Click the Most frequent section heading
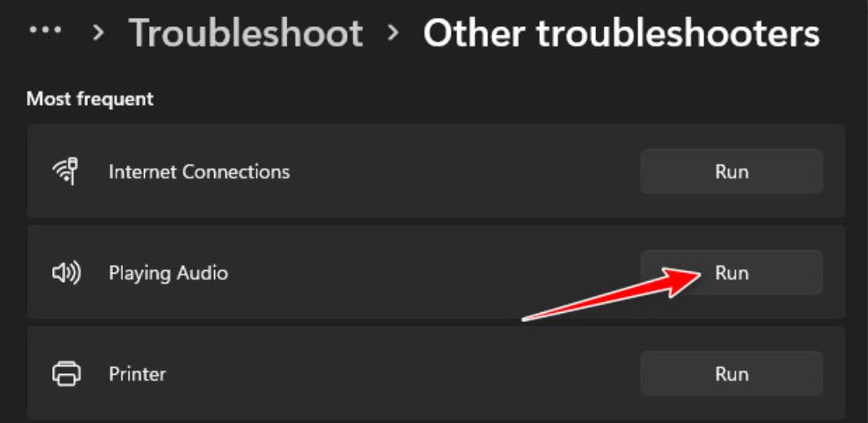 pyautogui.click(x=90, y=99)
